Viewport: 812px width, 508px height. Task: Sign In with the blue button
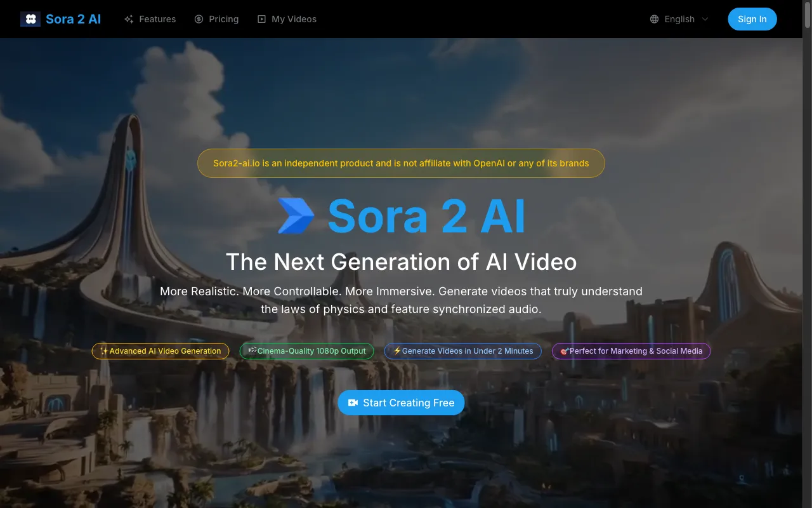click(x=752, y=19)
